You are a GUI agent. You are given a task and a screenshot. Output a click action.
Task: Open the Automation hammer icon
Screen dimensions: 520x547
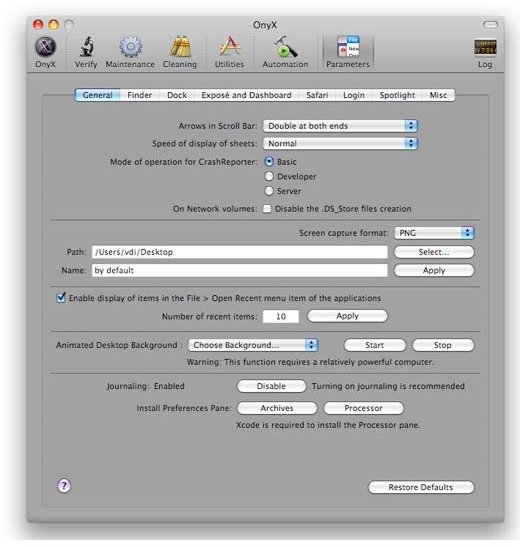click(286, 47)
